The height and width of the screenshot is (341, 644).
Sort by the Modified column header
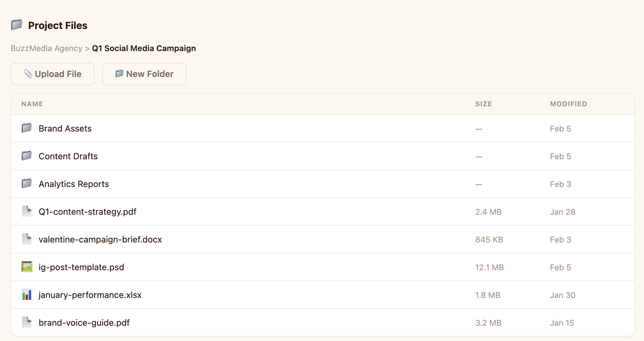568,104
